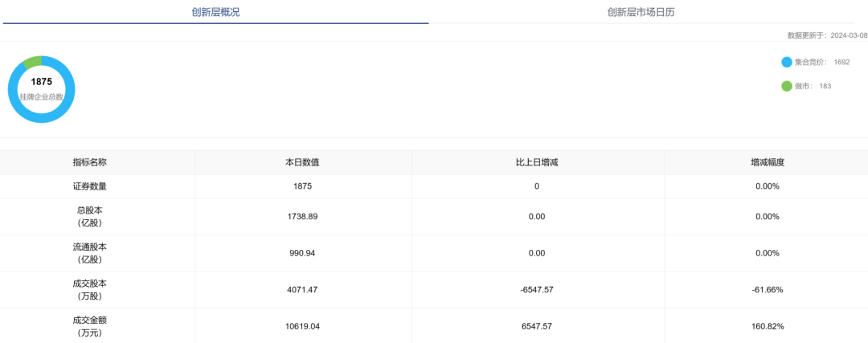The image size is (868, 343).
Task: Select the 流通股本 (亿股) row label
Action: [89, 253]
